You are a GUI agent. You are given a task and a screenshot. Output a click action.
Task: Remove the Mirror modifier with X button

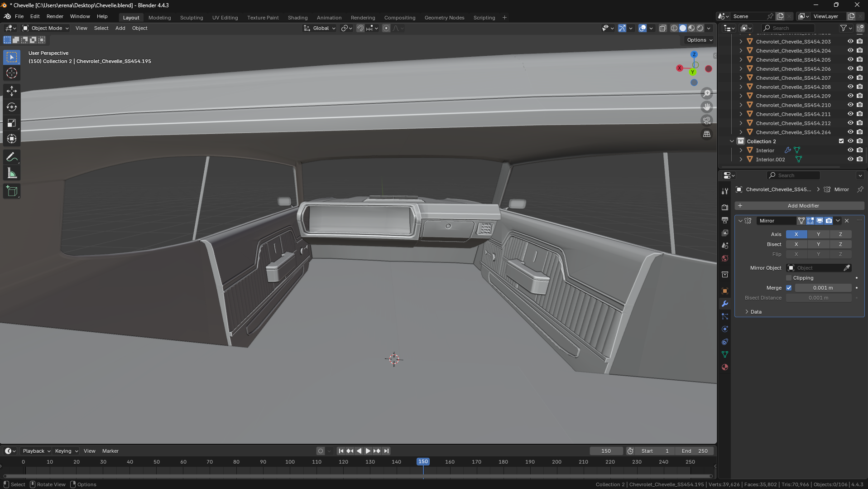pyautogui.click(x=847, y=221)
